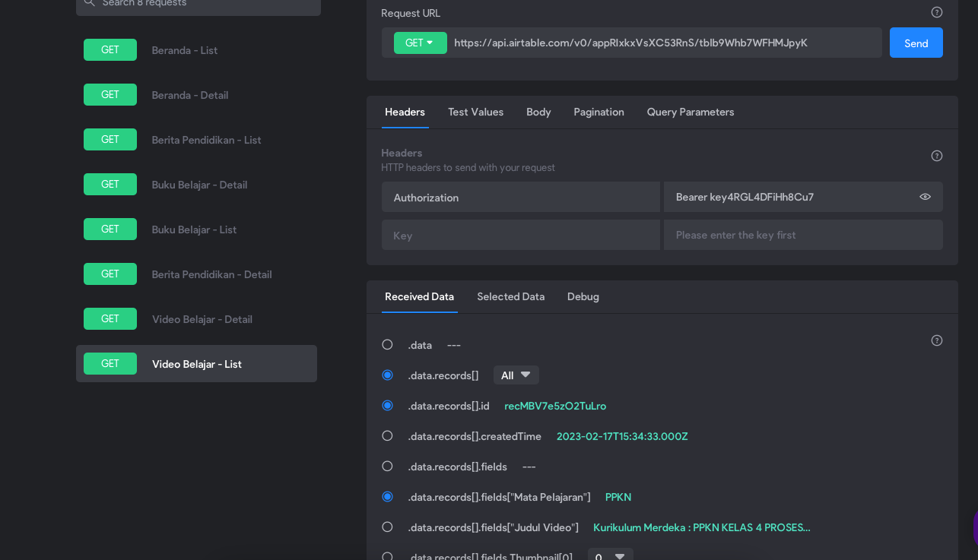This screenshot has width=978, height=560.
Task: Select the Berita Pendidikan - Detail request
Action: click(196, 274)
